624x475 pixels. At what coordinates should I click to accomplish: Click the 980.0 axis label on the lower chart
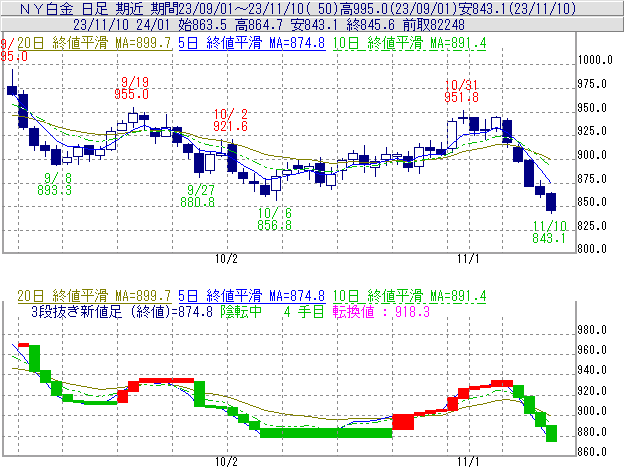[592, 330]
